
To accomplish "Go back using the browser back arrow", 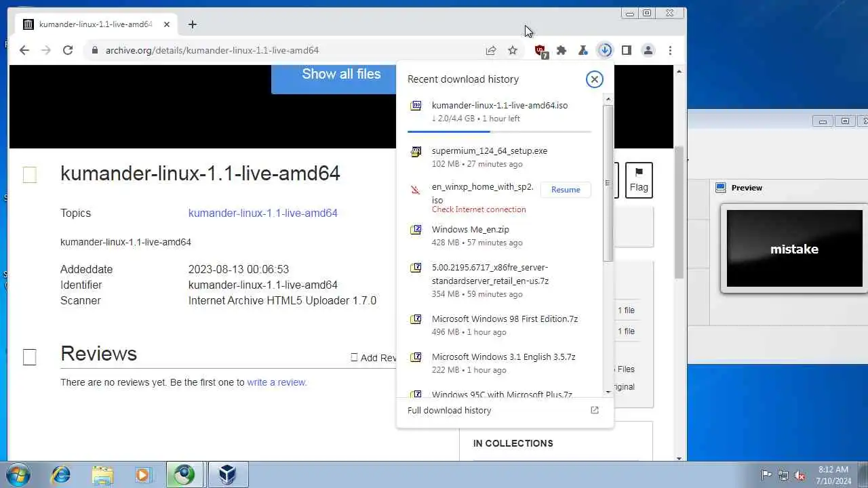I will click(x=24, y=50).
